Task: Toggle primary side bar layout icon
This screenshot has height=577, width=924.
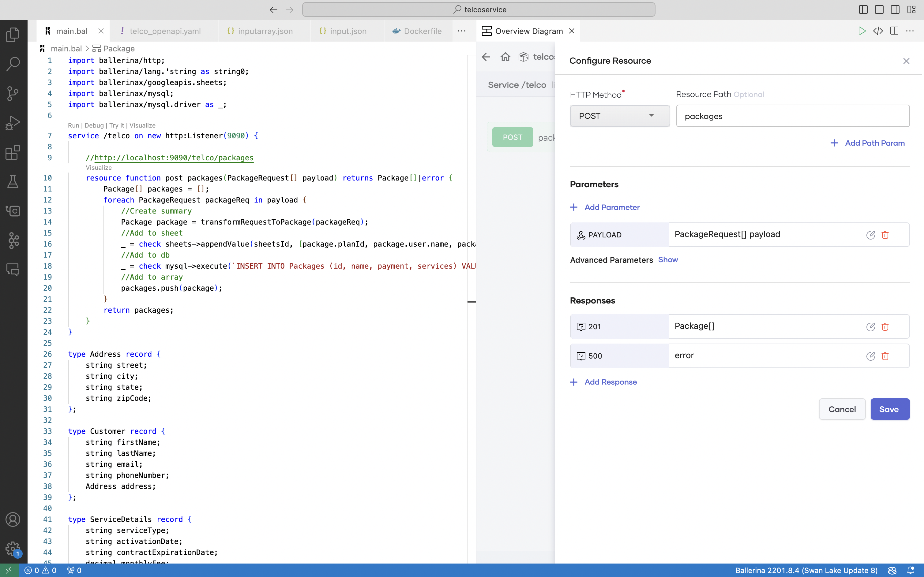Action: click(863, 9)
